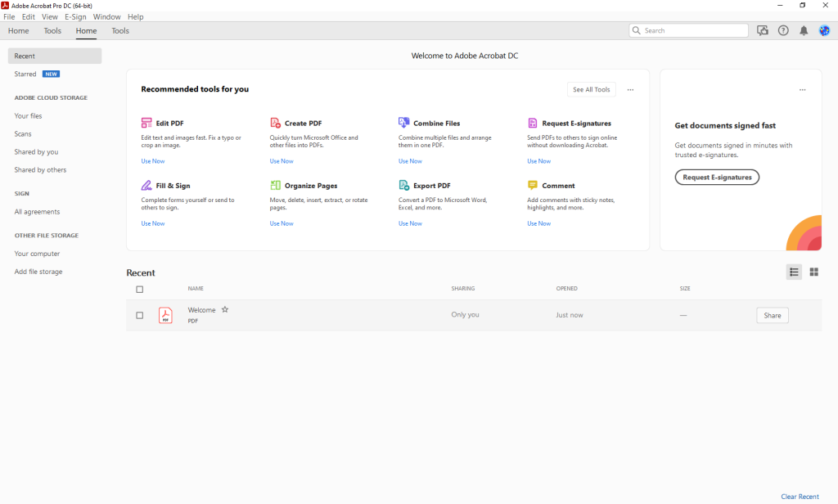Switch to the first Tools tab

tap(52, 30)
